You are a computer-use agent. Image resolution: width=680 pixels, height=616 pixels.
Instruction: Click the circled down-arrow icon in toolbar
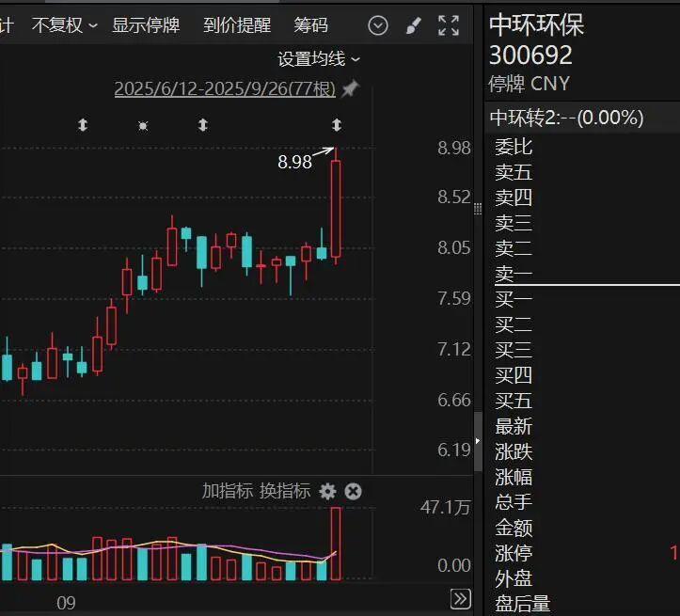tap(378, 25)
